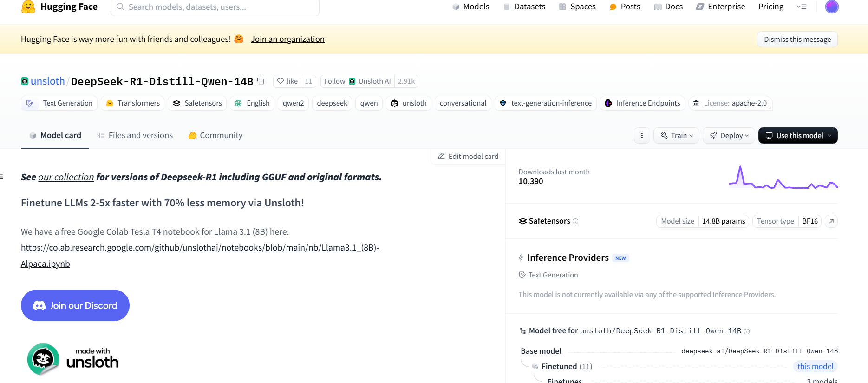Click the deepseek tag

[332, 103]
